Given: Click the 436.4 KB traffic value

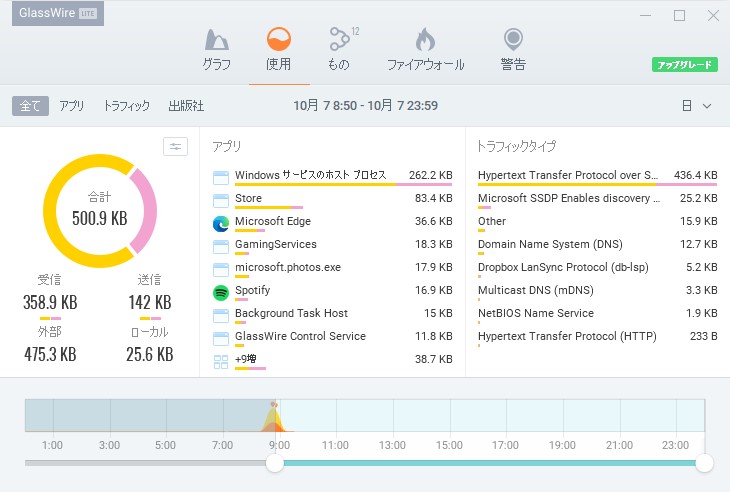Looking at the screenshot, I should tap(696, 175).
